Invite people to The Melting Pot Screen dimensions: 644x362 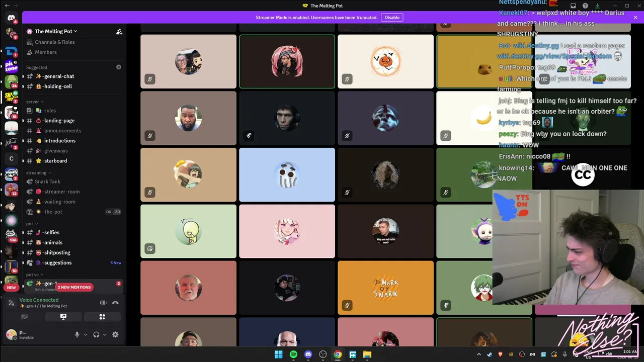(119, 31)
